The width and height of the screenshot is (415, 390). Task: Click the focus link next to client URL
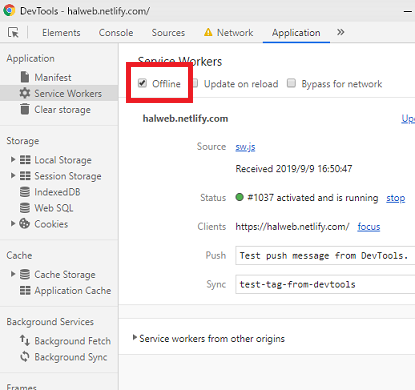pos(369,227)
